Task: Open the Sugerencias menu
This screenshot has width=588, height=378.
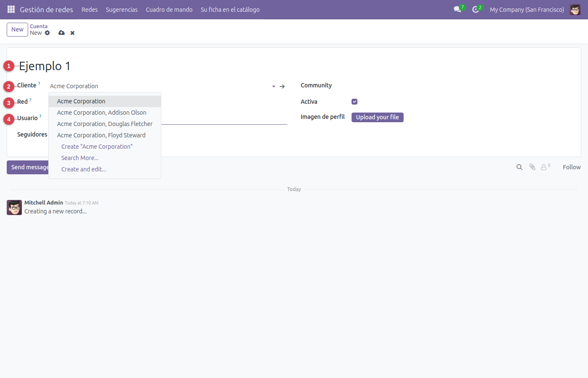Action: (122, 9)
